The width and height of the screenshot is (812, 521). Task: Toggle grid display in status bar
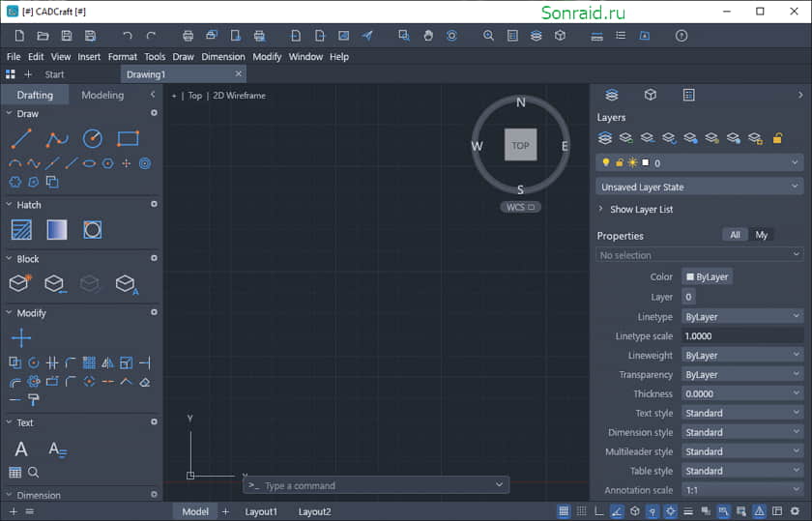pyautogui.click(x=564, y=511)
